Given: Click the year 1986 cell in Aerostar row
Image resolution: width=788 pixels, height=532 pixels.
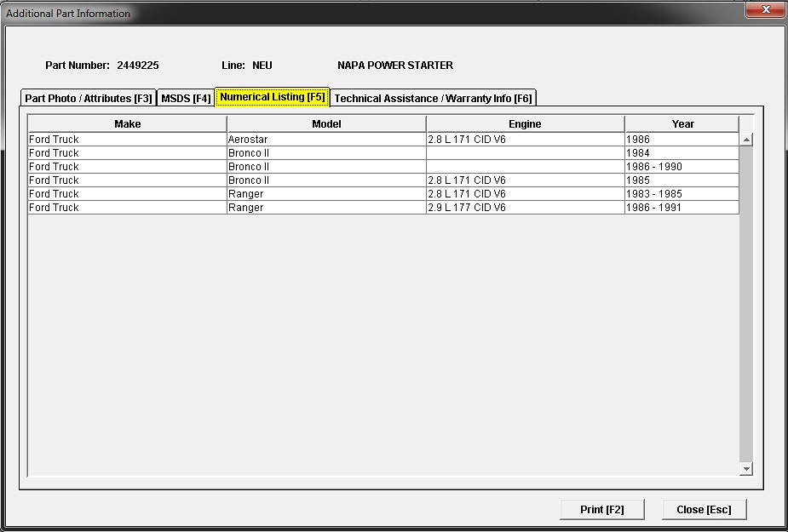Looking at the screenshot, I should coord(682,139).
